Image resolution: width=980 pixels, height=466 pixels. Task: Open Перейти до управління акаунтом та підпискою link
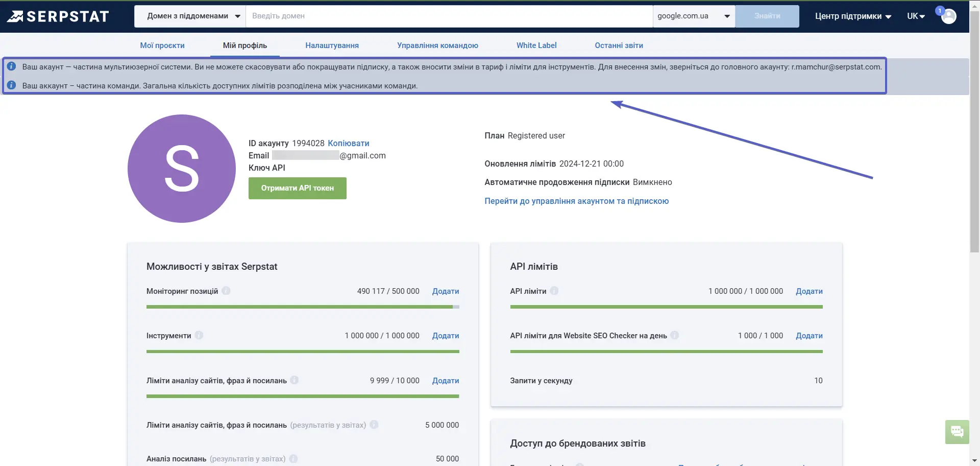[576, 201]
